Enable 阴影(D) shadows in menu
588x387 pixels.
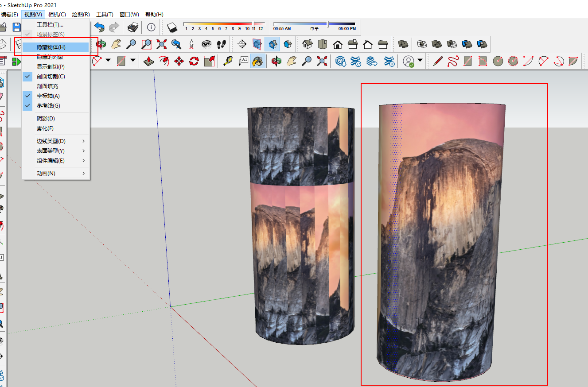click(x=56, y=119)
